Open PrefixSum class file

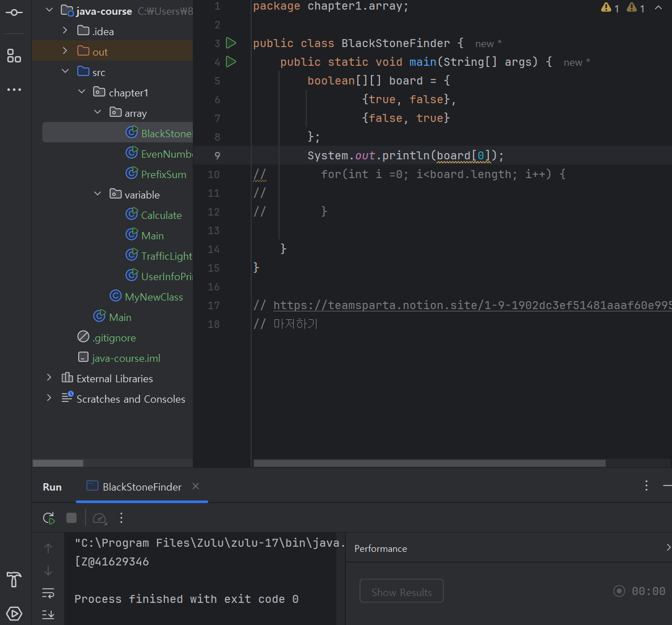(x=157, y=174)
